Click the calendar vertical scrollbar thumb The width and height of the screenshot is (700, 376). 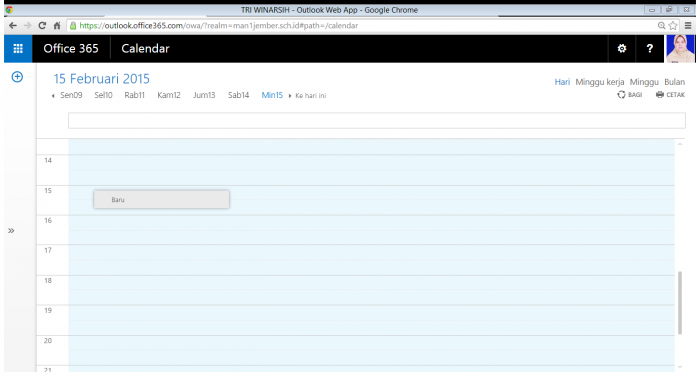coord(680,302)
